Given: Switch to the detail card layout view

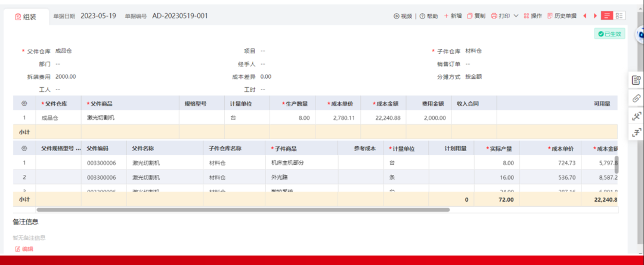Looking at the screenshot, I should click(x=620, y=16).
